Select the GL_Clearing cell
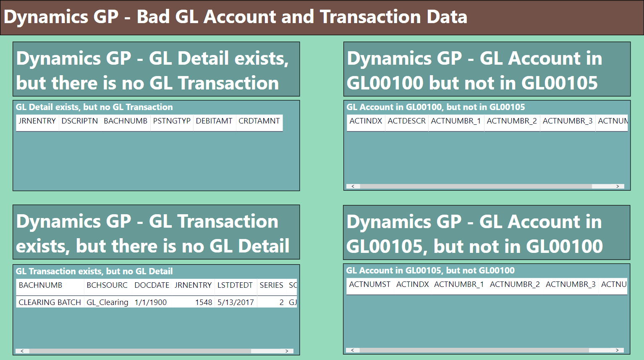This screenshot has width=644, height=360. tap(107, 302)
